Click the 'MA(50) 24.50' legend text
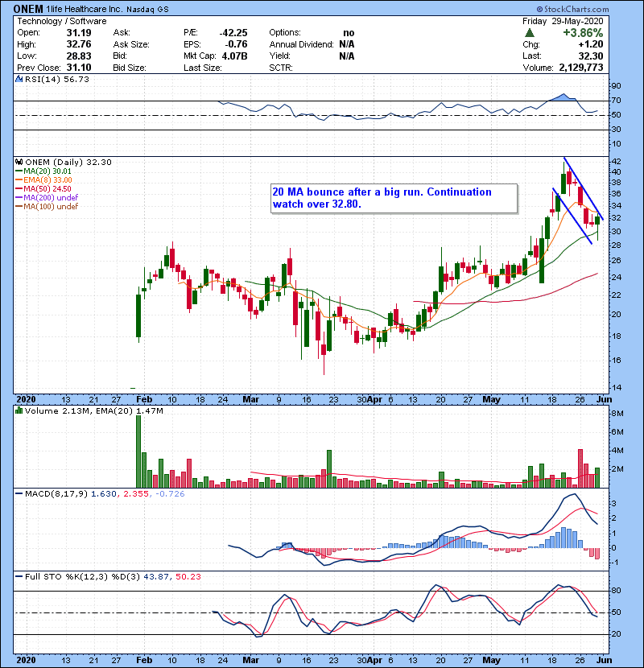 tap(47, 188)
